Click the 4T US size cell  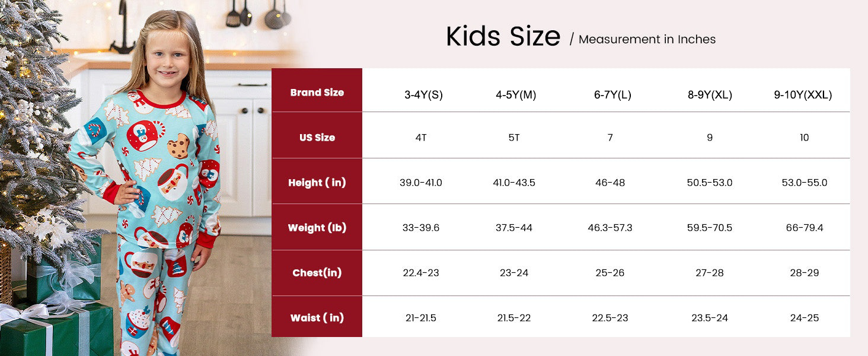click(420, 138)
